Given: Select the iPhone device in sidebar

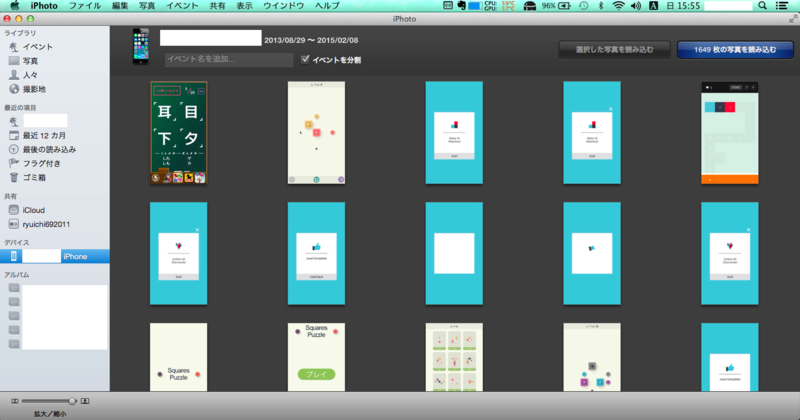Looking at the screenshot, I should point(55,256).
